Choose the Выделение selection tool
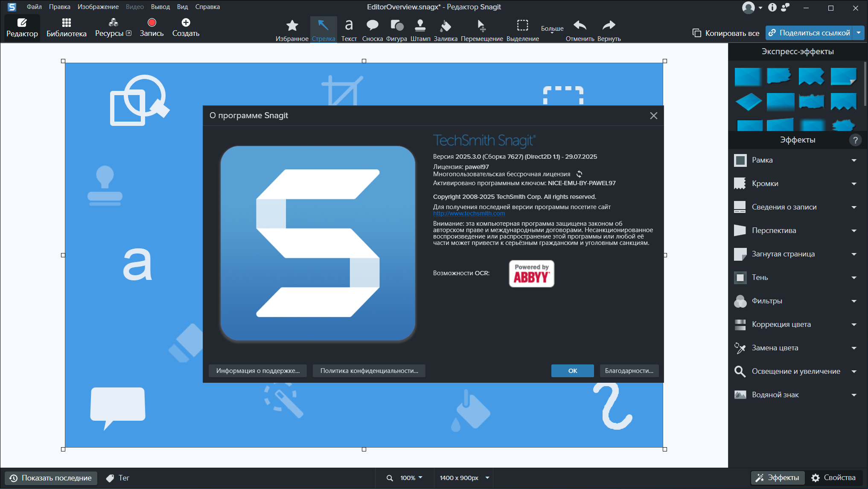Viewport: 868px width, 489px height. [x=523, y=29]
